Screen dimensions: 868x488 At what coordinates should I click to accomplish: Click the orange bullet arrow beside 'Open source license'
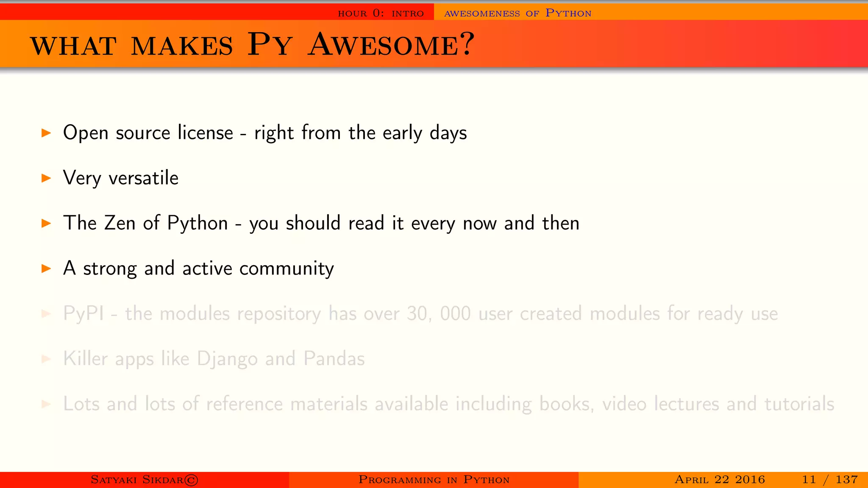46,133
